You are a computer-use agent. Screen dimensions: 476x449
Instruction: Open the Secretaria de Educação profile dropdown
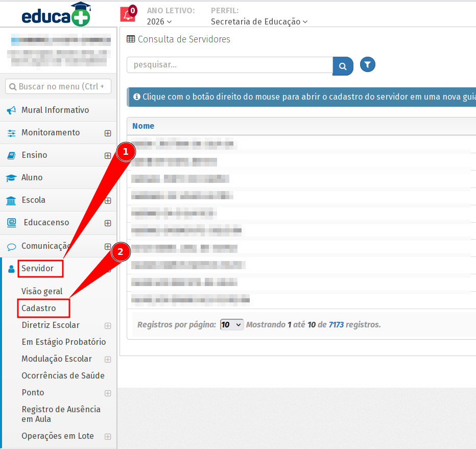(x=259, y=21)
